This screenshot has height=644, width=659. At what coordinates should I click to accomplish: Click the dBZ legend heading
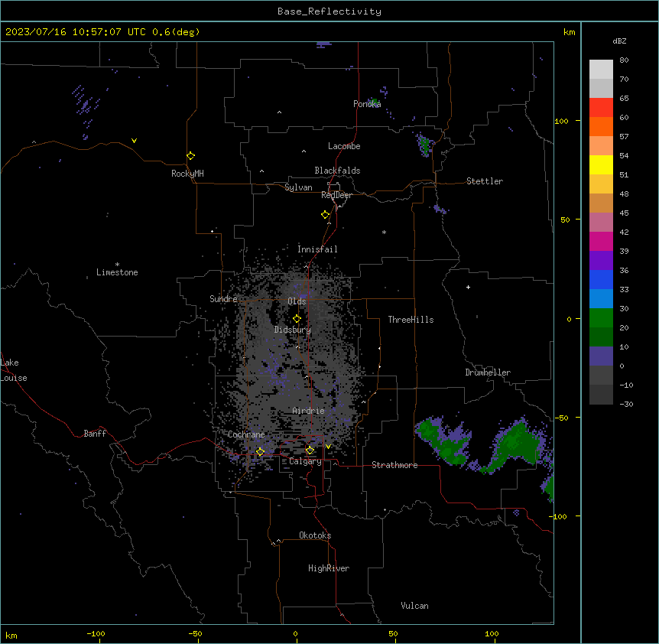[619, 41]
